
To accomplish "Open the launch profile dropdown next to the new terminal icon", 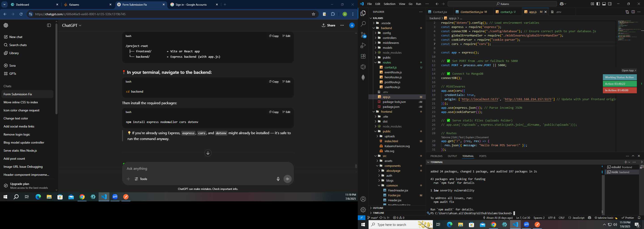I will [x=629, y=162].
